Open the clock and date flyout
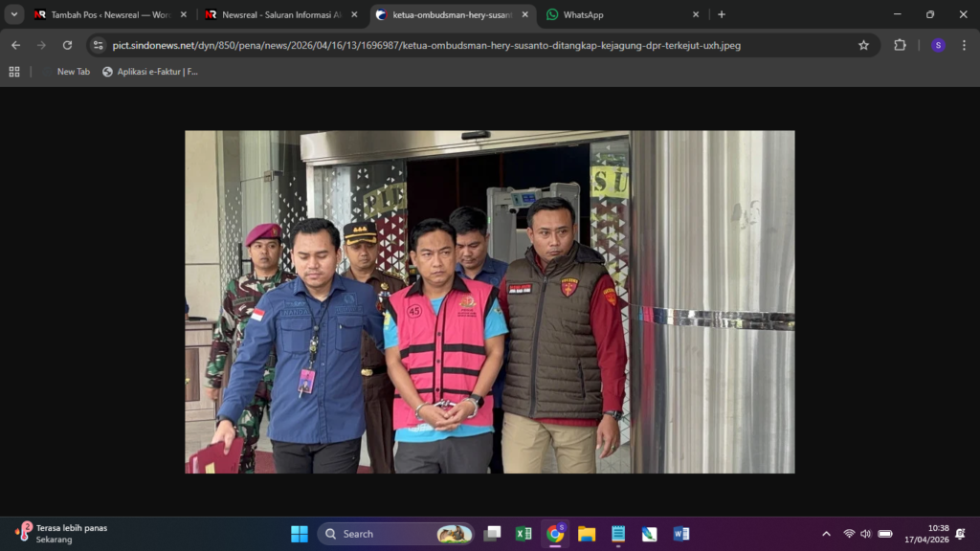 click(x=925, y=534)
